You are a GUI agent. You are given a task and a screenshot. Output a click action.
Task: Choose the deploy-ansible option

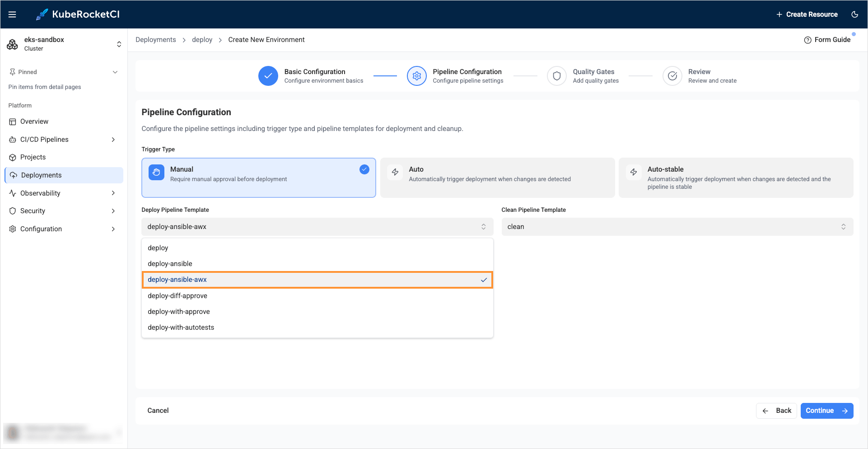(317, 264)
